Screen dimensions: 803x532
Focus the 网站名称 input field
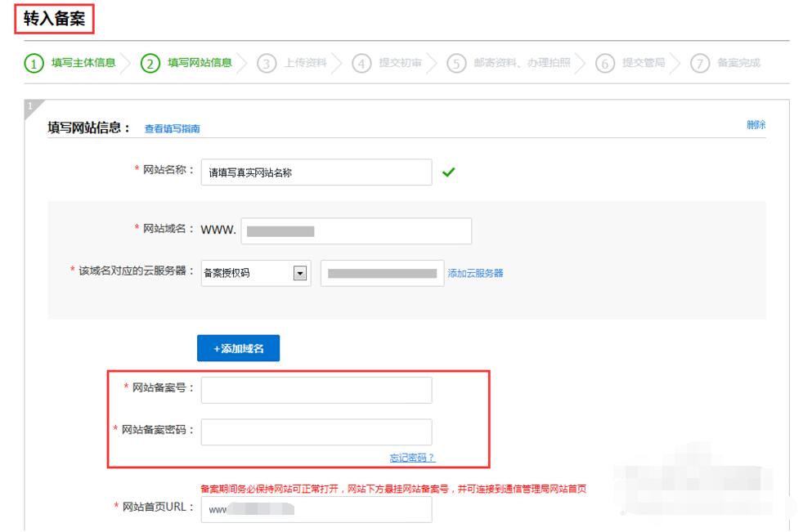click(316, 172)
